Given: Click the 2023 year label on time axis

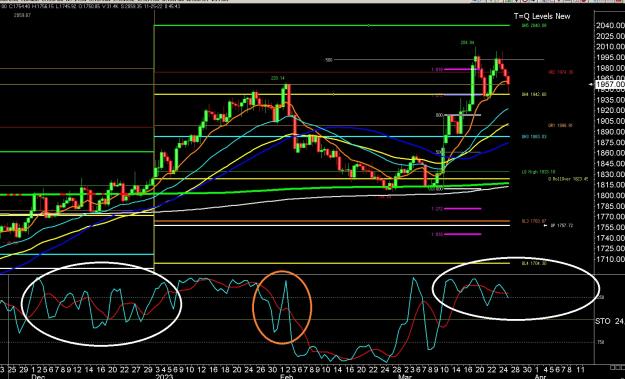Looking at the screenshot, I should tap(164, 377).
